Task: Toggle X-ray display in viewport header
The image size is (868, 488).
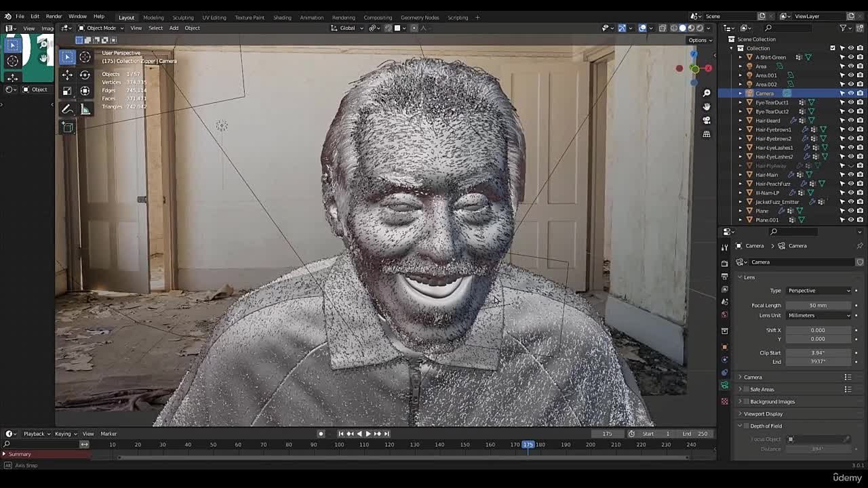Action: 663,28
